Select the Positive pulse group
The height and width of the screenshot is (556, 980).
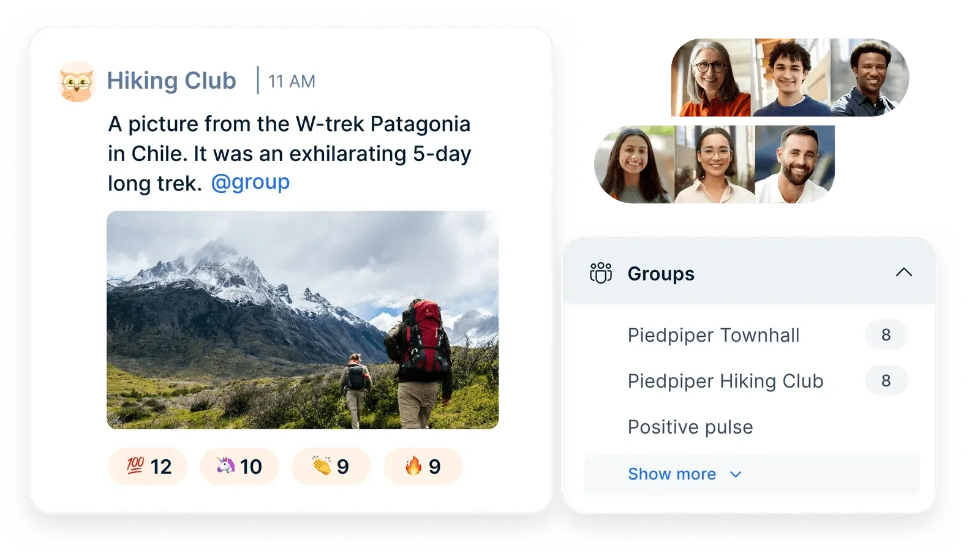click(x=690, y=427)
